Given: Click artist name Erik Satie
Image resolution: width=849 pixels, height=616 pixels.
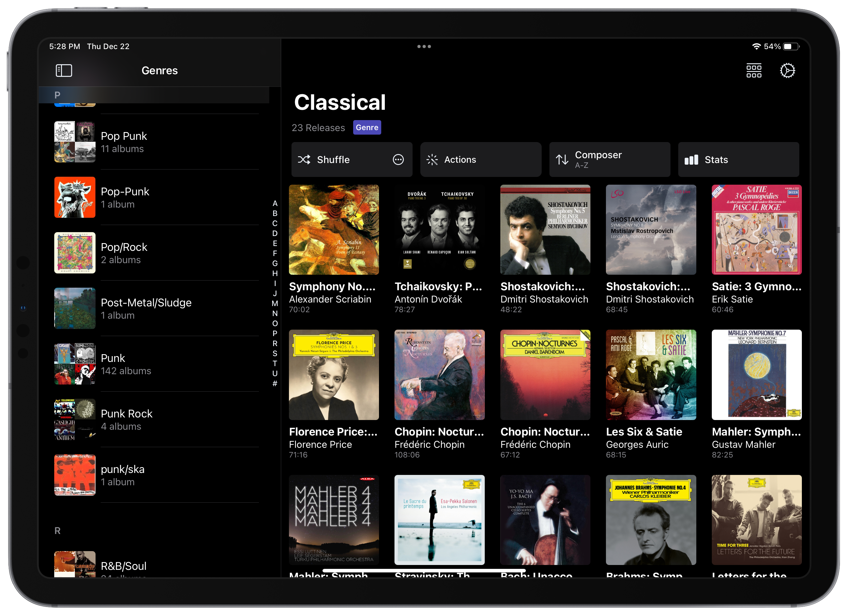Looking at the screenshot, I should 732,299.
